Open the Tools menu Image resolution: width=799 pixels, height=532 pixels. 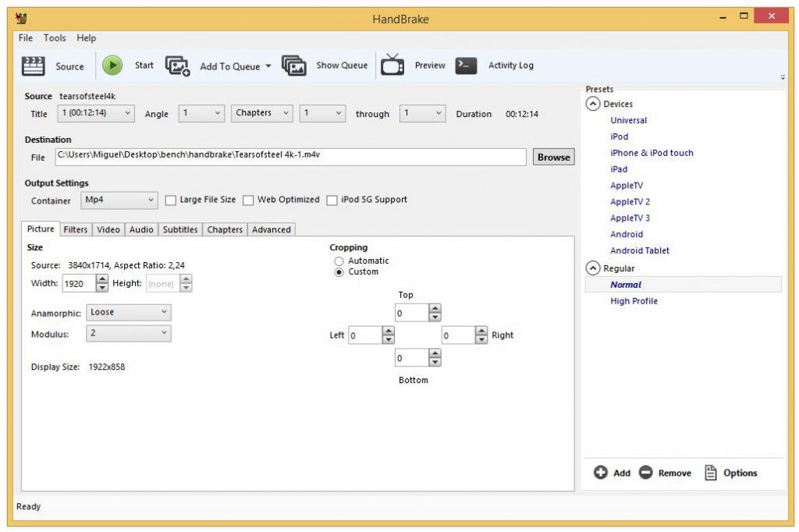coord(55,37)
